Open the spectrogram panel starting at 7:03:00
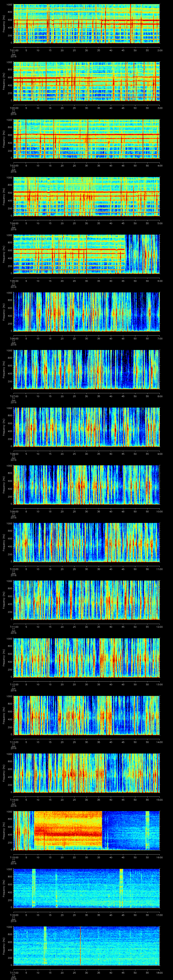 click(x=87, y=139)
